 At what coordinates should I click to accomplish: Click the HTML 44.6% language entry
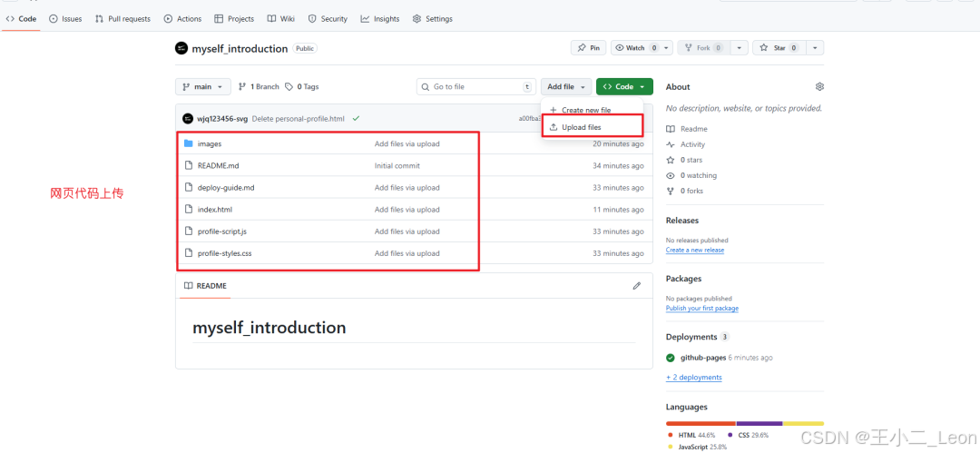691,435
